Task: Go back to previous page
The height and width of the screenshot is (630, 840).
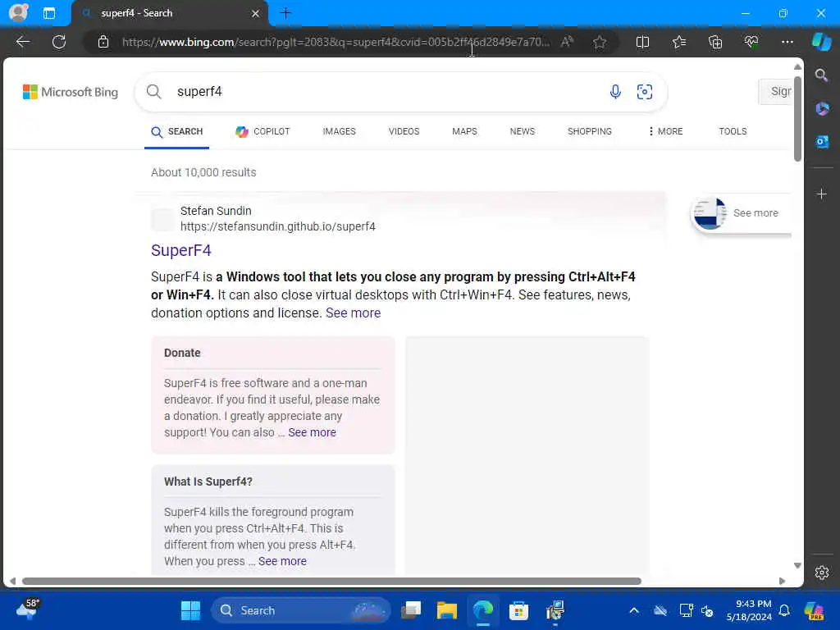Action: click(22, 42)
